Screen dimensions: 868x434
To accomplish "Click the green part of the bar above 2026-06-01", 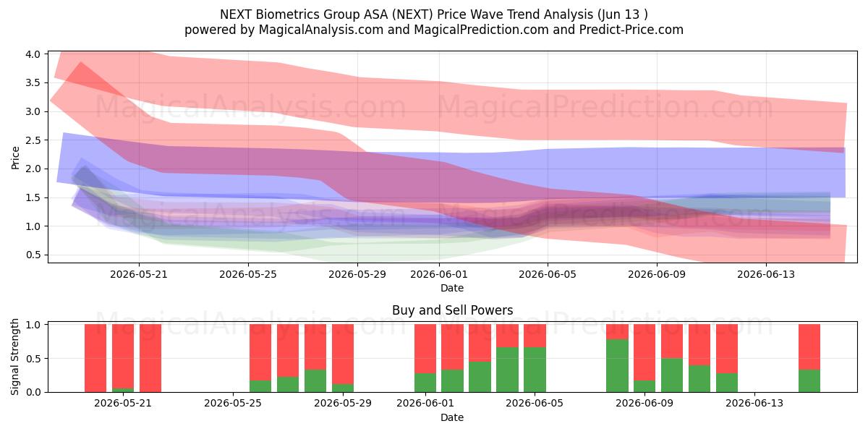I will (x=425, y=383).
